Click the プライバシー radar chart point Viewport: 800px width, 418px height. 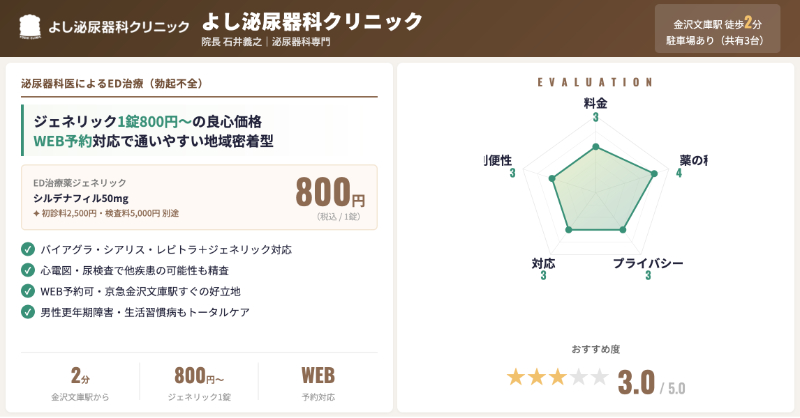pos(622,230)
